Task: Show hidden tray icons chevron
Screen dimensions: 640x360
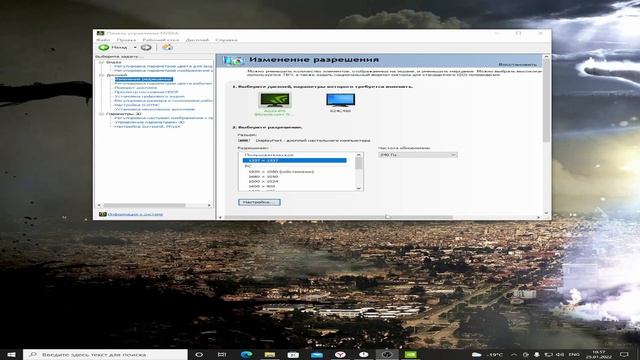Action: pyautogui.click(x=514, y=355)
